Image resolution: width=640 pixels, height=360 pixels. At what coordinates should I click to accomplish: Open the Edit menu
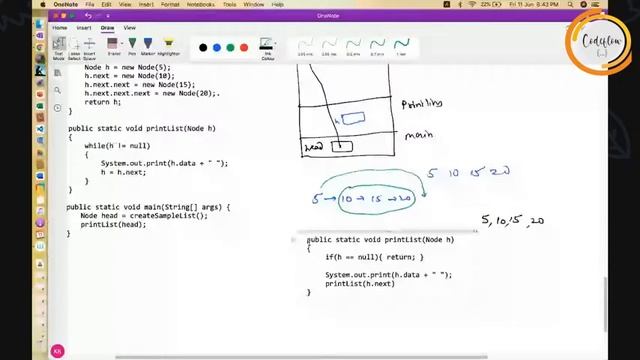tap(106, 4)
